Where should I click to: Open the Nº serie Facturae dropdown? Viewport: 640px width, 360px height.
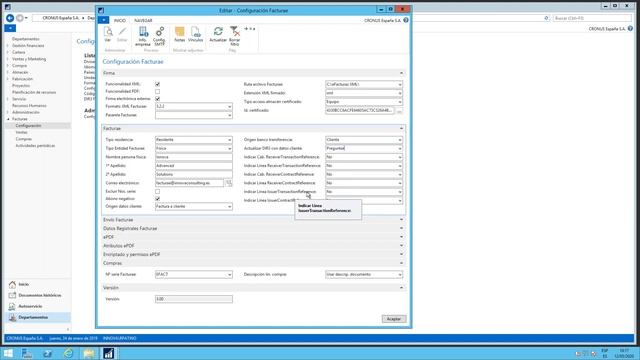[x=229, y=275]
